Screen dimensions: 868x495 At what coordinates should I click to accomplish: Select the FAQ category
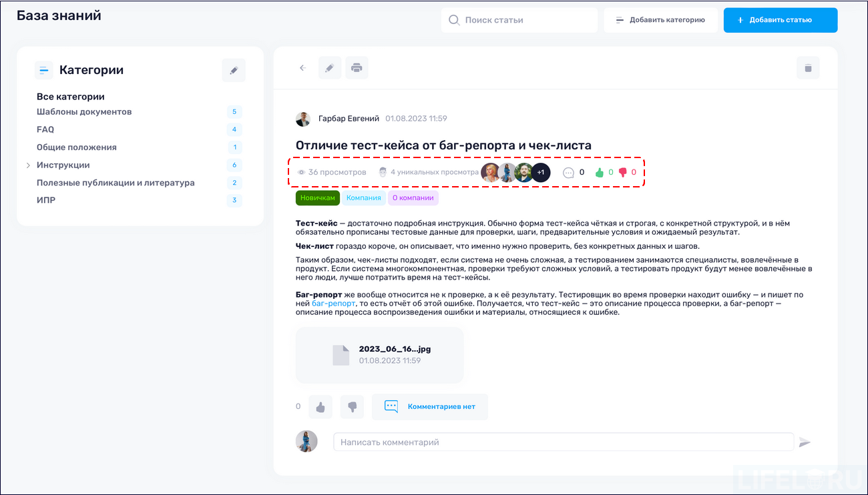click(x=45, y=129)
